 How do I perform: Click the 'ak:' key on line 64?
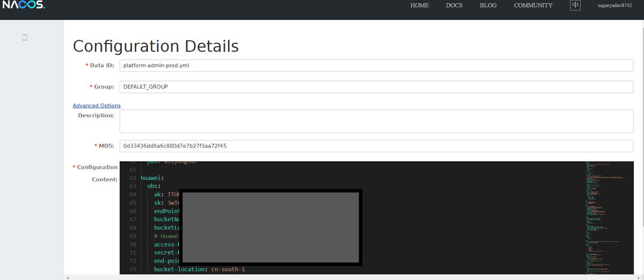click(159, 194)
